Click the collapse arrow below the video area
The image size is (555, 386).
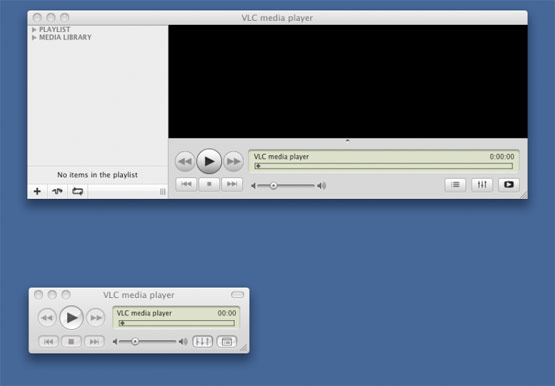point(348,140)
